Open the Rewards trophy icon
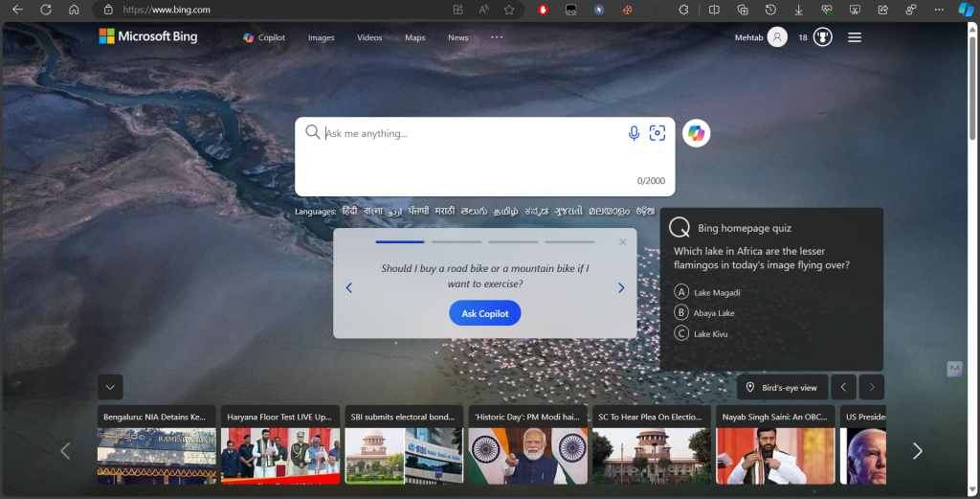This screenshot has height=499, width=980. click(822, 37)
